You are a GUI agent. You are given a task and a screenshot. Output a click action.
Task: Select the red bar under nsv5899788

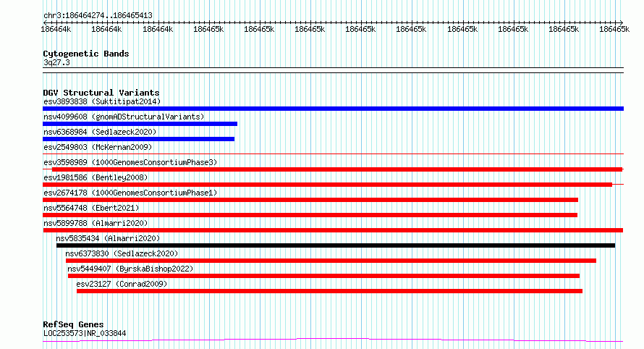click(333, 230)
